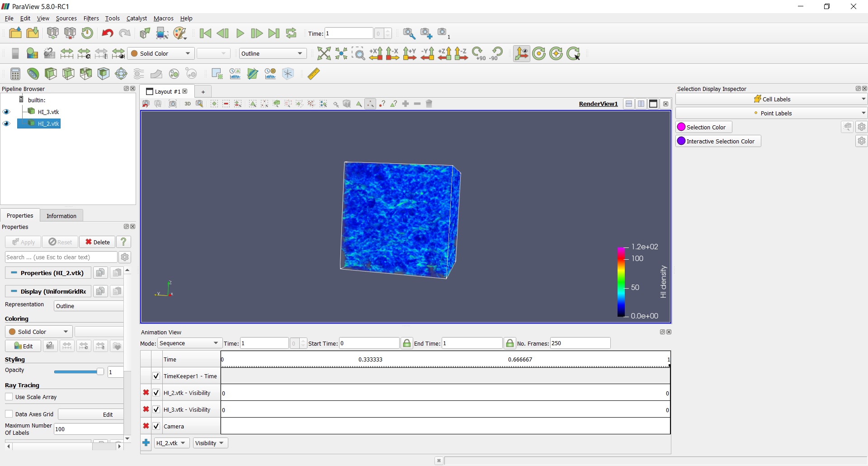Click the ruler measurement tool icon
This screenshot has width=868, height=466.
(314, 74)
